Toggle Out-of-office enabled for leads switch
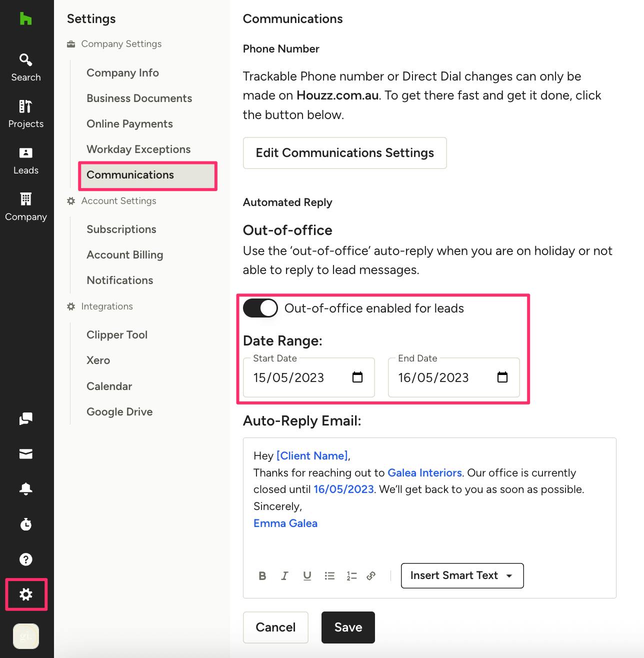The width and height of the screenshot is (644, 658). click(260, 308)
